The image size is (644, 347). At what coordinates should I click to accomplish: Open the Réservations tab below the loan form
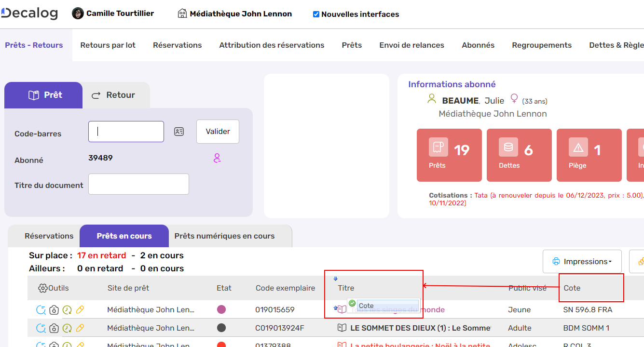pyautogui.click(x=49, y=236)
